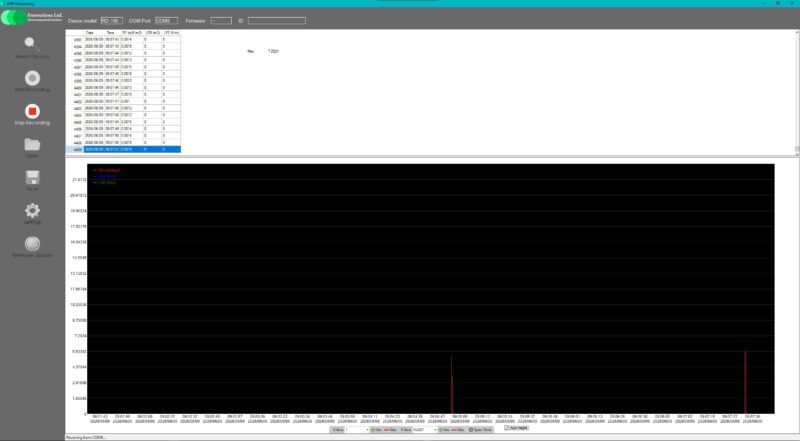Viewport: 800px width, 441px height.
Task: Click Y-axis Dec button
Action: [458, 430]
